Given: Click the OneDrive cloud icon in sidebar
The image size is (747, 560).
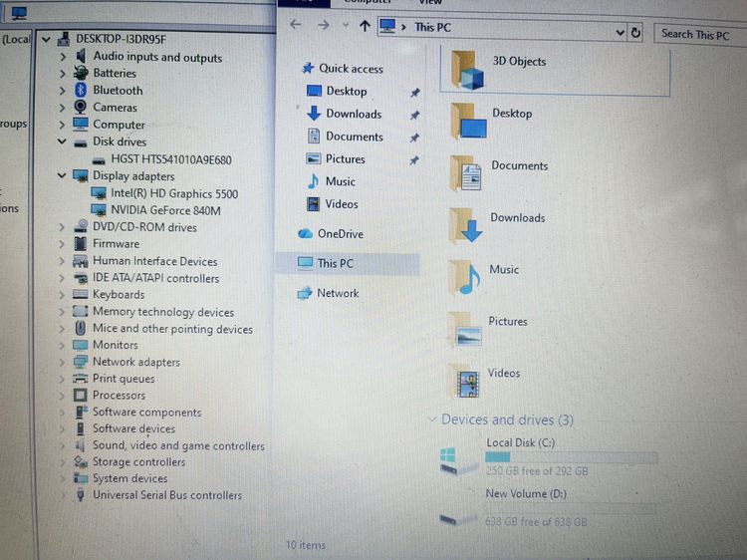Looking at the screenshot, I should point(305,233).
